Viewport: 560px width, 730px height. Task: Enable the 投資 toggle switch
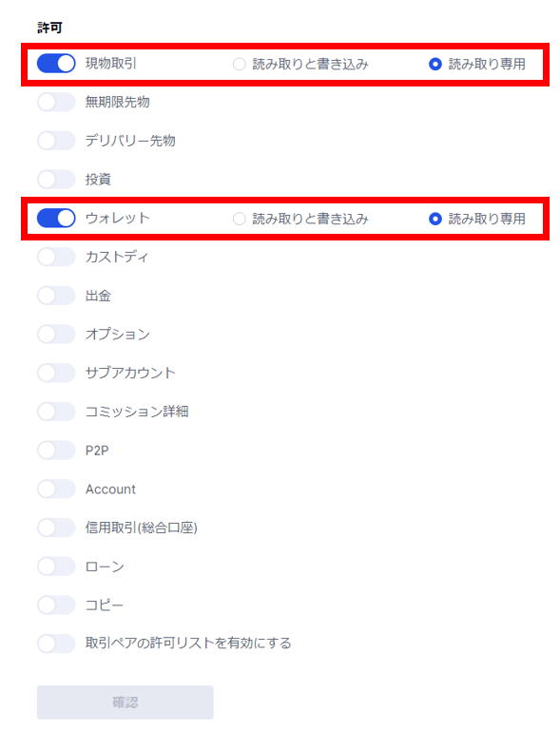[56, 180]
